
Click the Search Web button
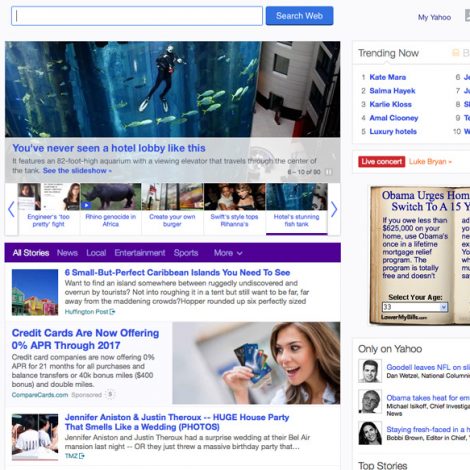click(x=299, y=16)
